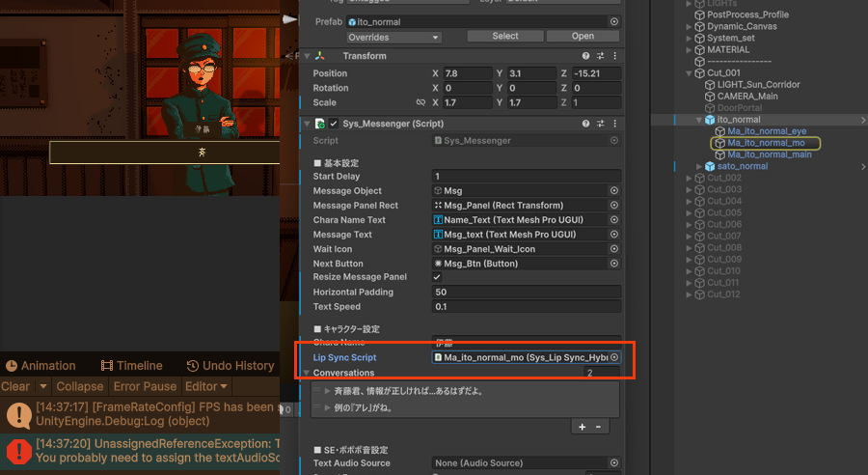Collapse the Conversations list foldout
The height and width of the screenshot is (475, 868).
pos(307,373)
